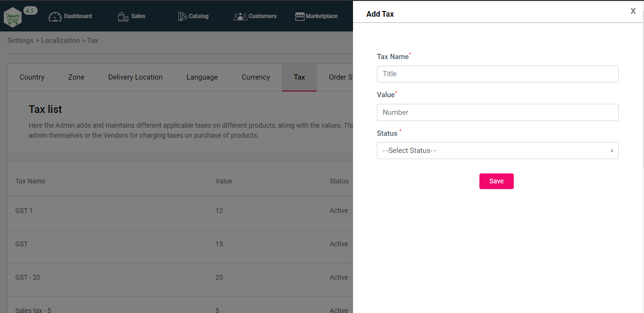The image size is (644, 313).
Task: Open the Sales menu
Action: pyautogui.click(x=132, y=16)
